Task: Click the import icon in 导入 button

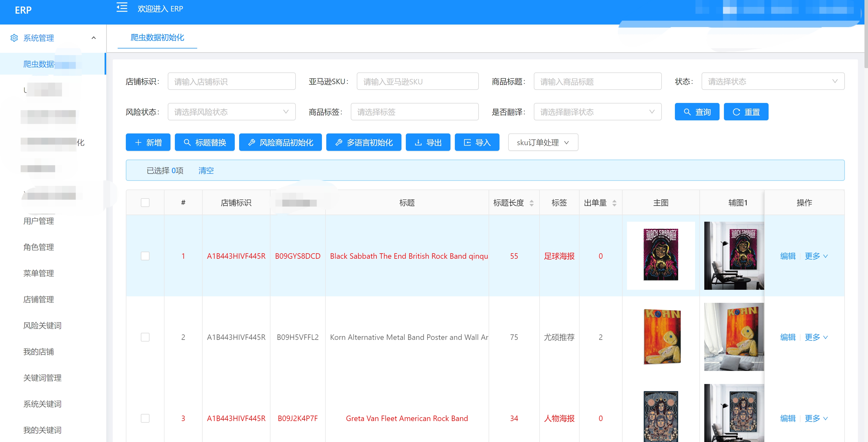Action: [467, 142]
